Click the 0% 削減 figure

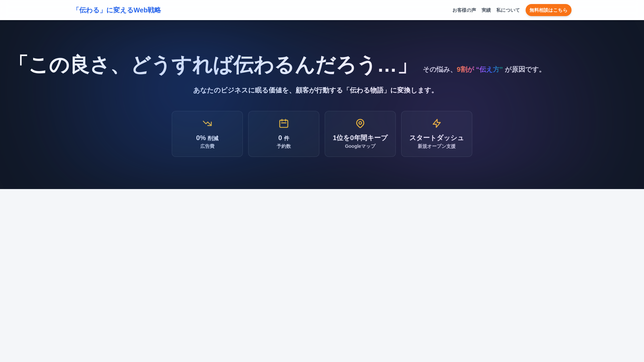click(x=207, y=138)
